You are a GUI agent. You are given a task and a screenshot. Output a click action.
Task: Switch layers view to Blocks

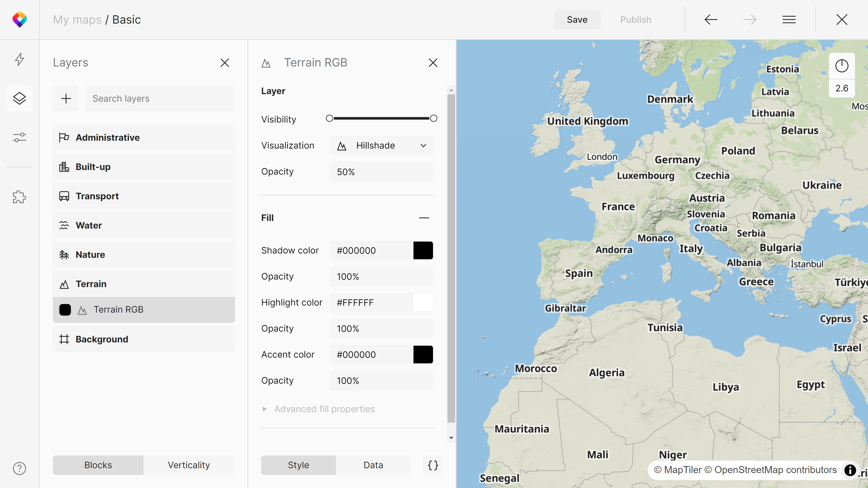pos(98,465)
